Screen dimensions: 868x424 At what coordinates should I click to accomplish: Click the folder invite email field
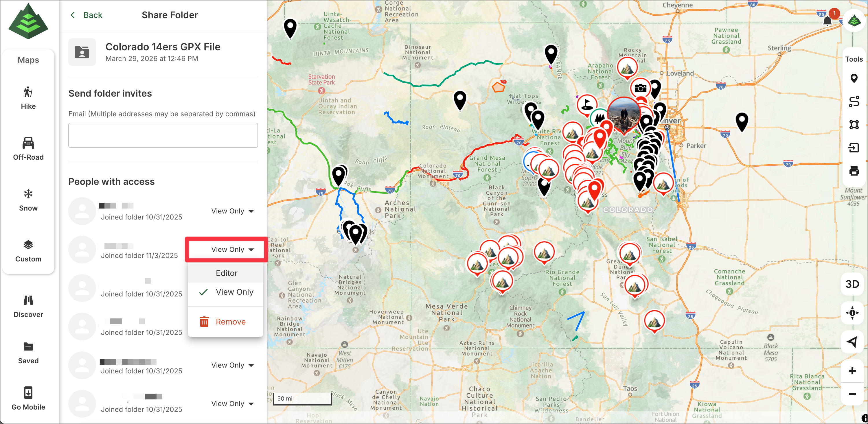point(163,135)
